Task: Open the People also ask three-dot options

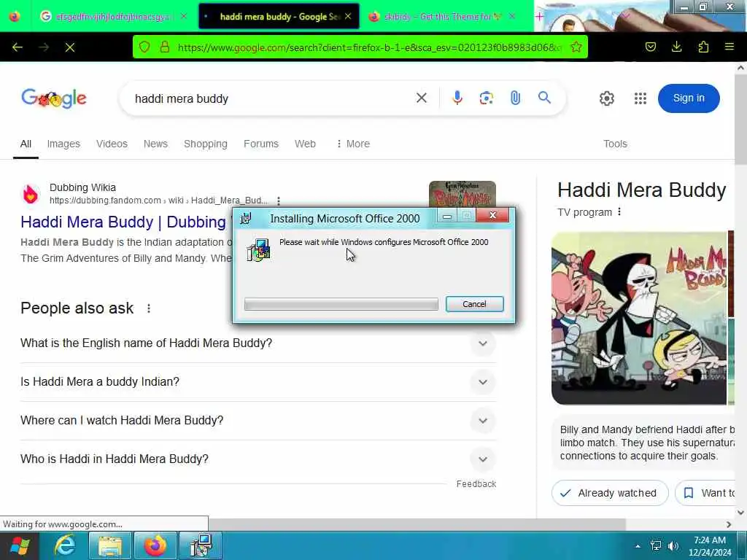Action: click(x=149, y=308)
